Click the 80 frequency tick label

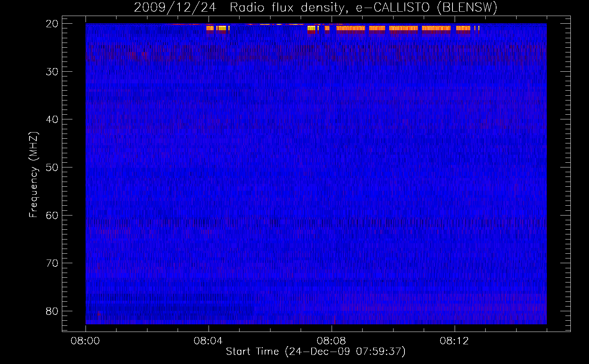pyautogui.click(x=52, y=311)
